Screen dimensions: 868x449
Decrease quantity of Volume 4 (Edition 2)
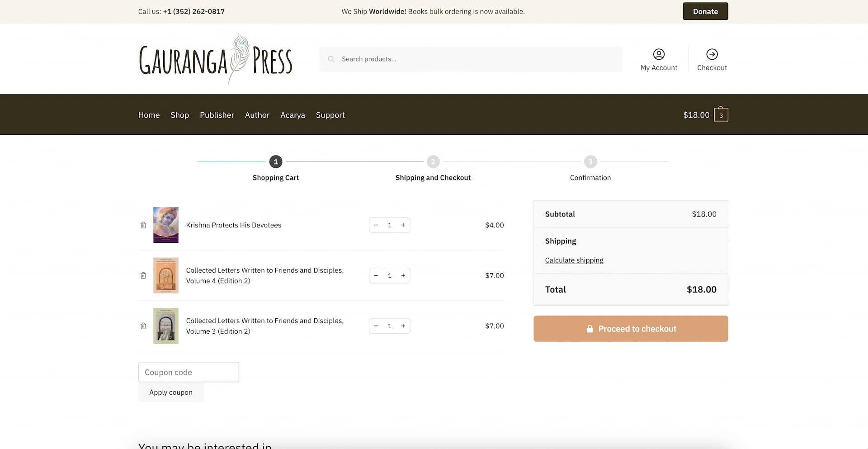tap(376, 275)
